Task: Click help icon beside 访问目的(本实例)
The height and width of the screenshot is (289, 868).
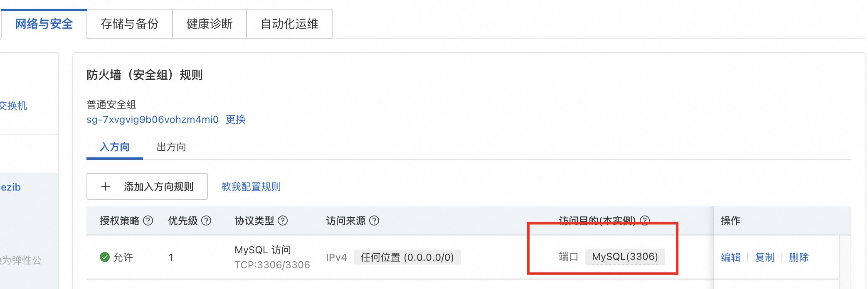Action: 645,220
